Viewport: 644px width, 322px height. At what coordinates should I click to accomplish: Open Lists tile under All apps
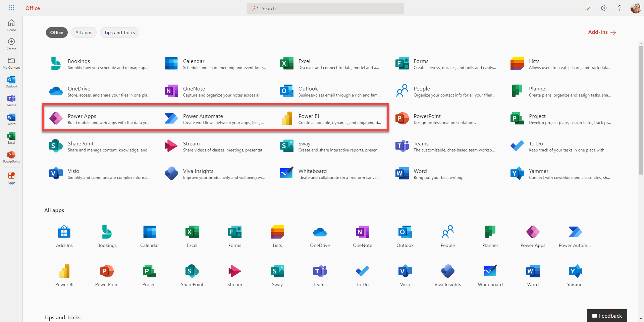pos(277,236)
